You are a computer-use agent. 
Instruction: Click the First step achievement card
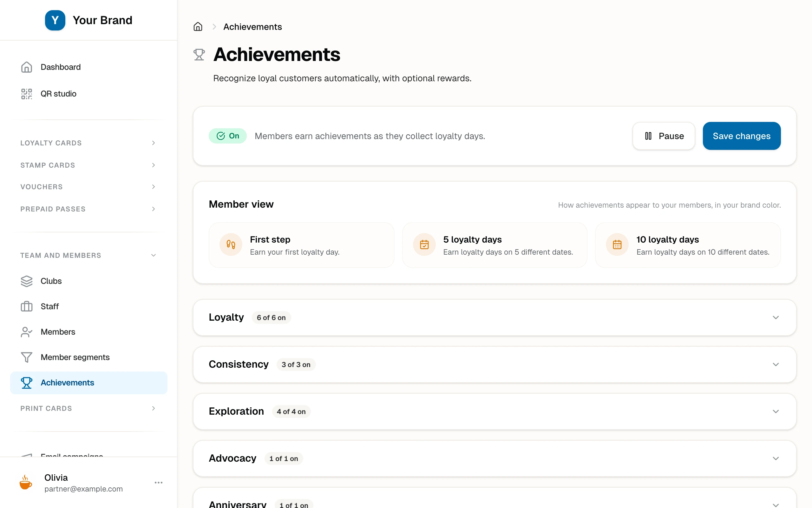click(x=301, y=245)
